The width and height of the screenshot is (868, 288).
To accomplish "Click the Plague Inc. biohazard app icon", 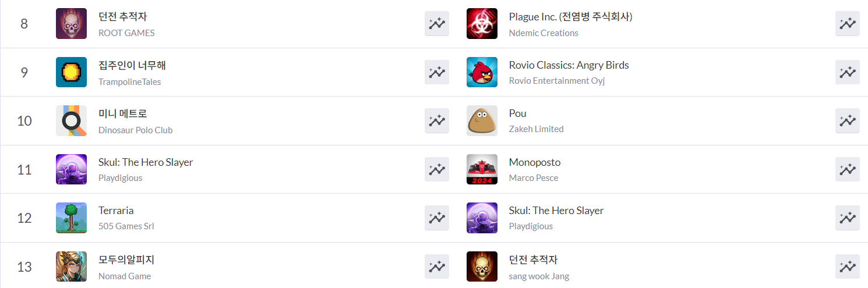I will tap(482, 24).
